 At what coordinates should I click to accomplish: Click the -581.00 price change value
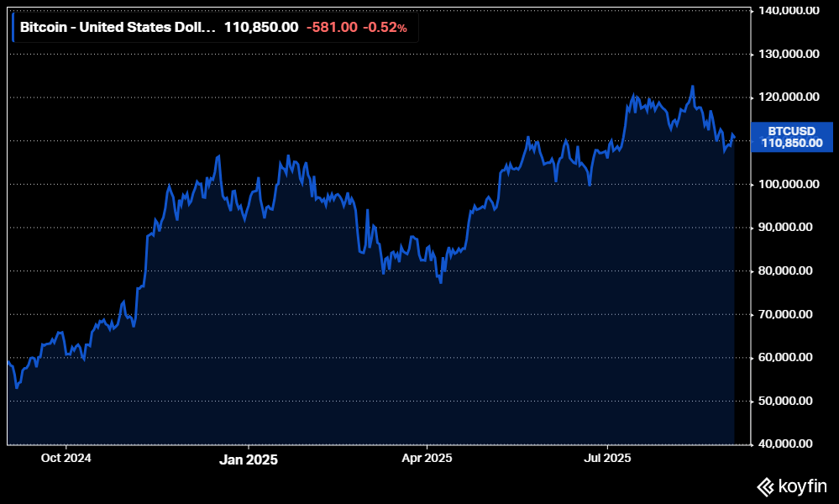click(x=331, y=27)
